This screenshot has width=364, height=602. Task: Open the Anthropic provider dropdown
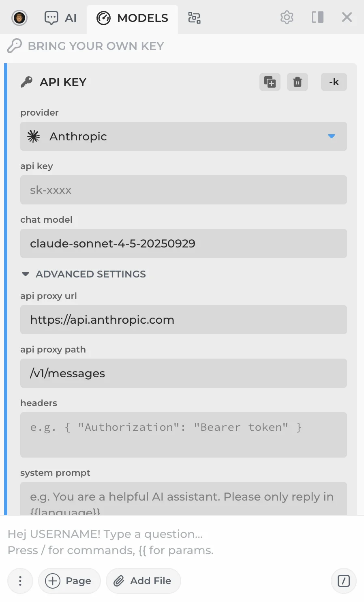184,136
